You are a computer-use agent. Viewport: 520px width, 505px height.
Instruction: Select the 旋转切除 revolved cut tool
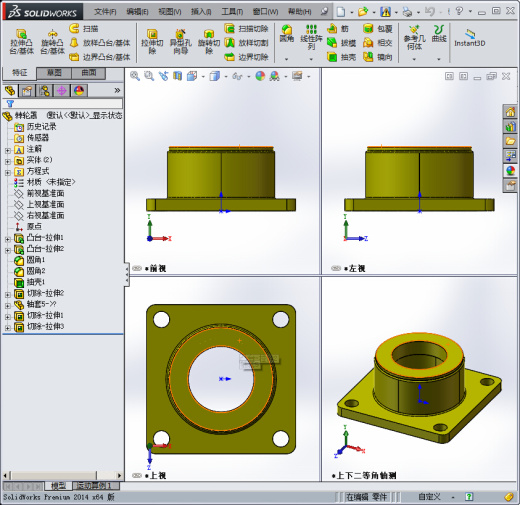coord(209,42)
